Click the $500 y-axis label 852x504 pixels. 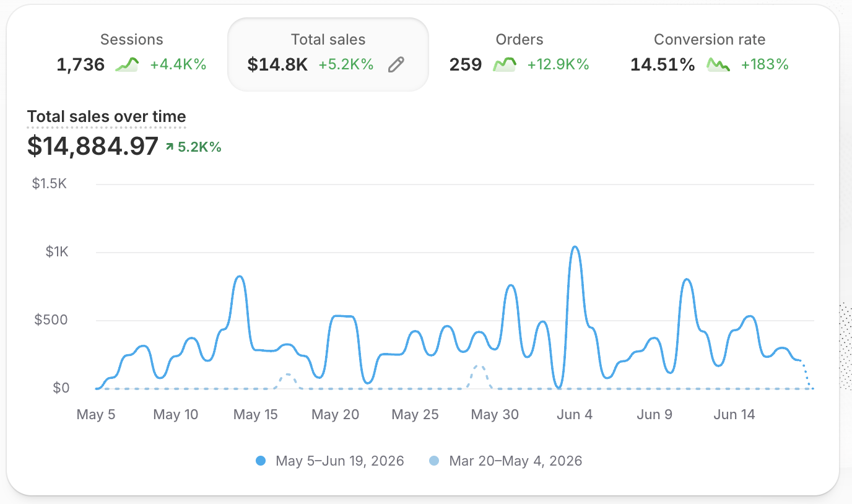click(51, 320)
